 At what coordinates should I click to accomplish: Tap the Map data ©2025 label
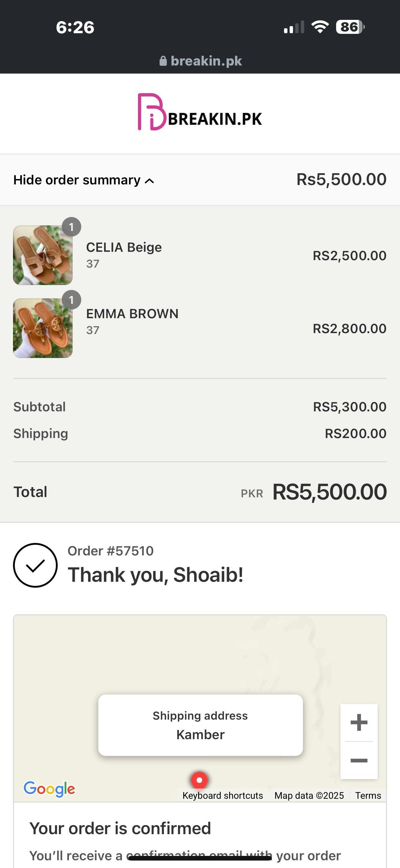click(x=309, y=796)
